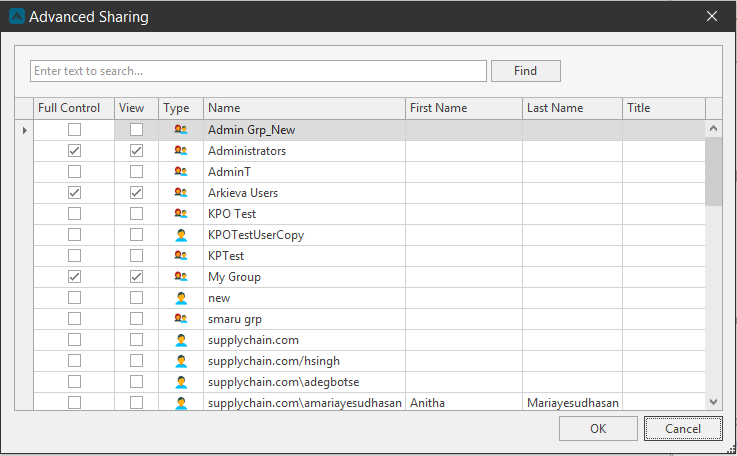Click the user icon for supplychain.com/hsingh
737x456 pixels.
pos(181,361)
